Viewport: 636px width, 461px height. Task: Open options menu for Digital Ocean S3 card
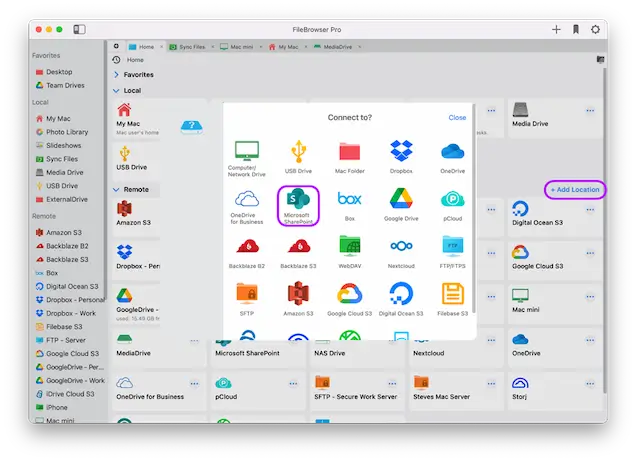click(590, 209)
